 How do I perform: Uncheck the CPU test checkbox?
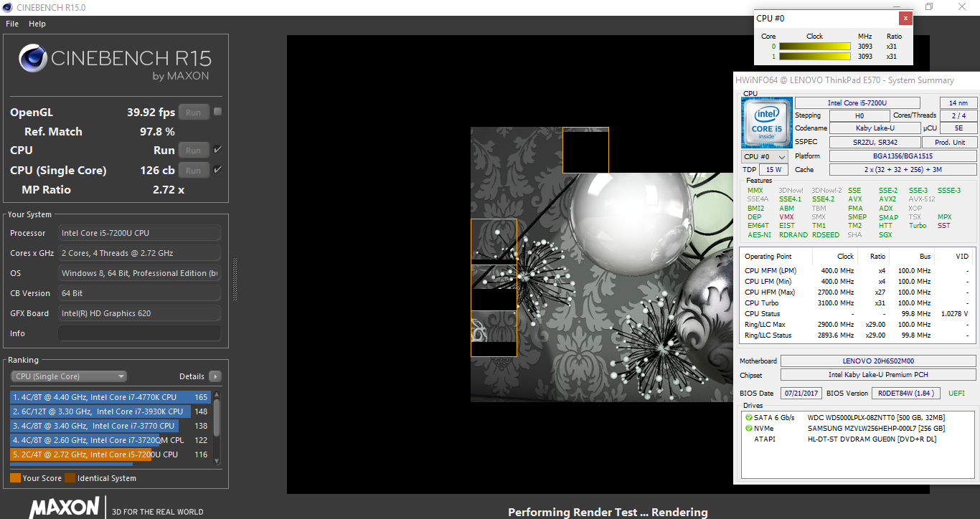point(217,150)
